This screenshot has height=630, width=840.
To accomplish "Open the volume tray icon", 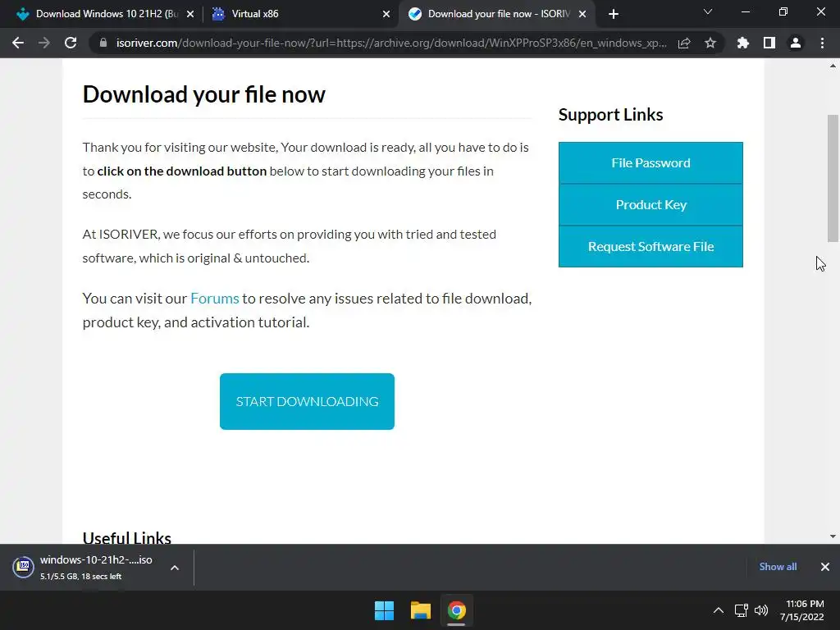I will (761, 610).
